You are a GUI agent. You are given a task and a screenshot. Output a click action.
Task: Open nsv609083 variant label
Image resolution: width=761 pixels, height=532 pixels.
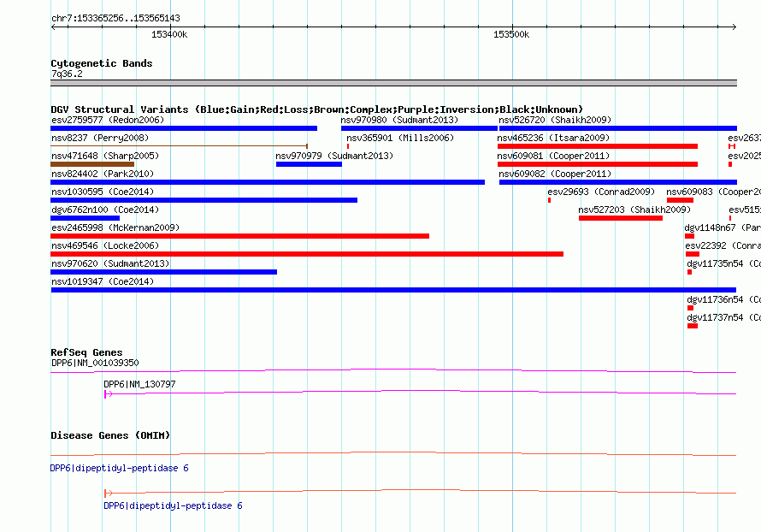pyautogui.click(x=713, y=192)
